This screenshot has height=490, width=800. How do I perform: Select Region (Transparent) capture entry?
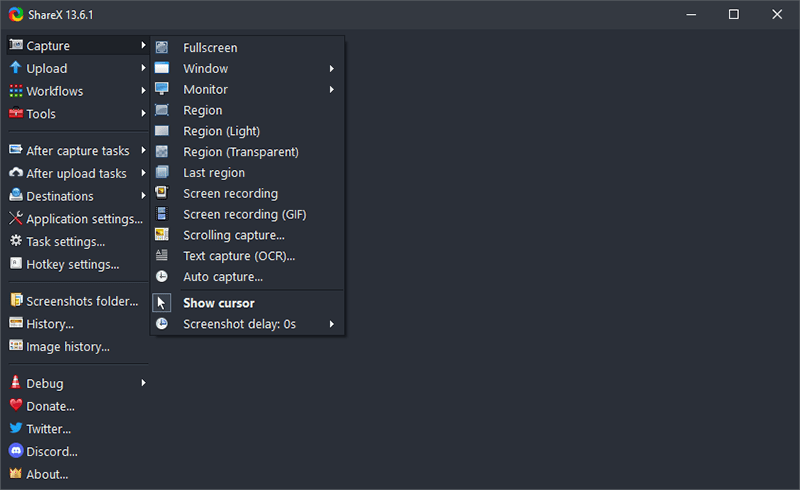240,152
